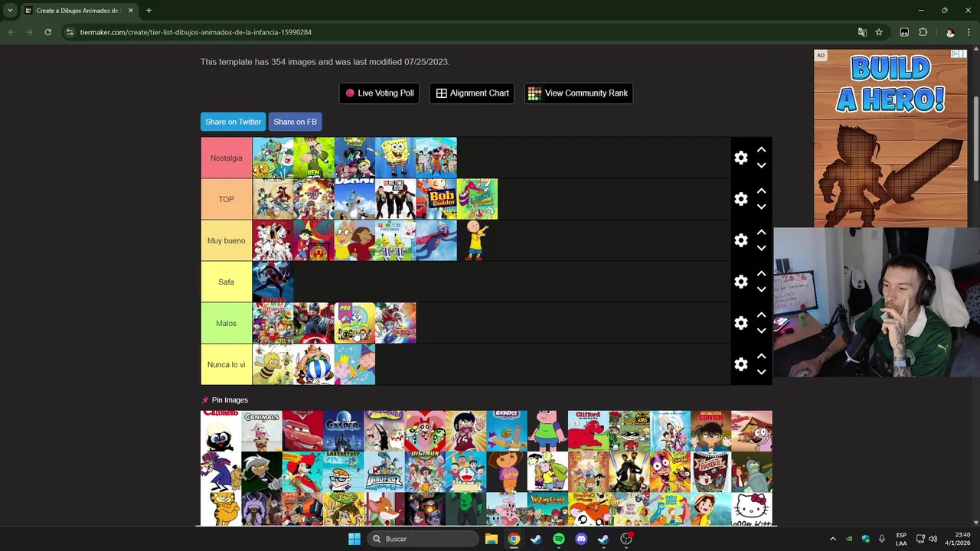Viewport: 980px width, 551px height.
Task: Show hidden system tray icons
Action: click(833, 539)
